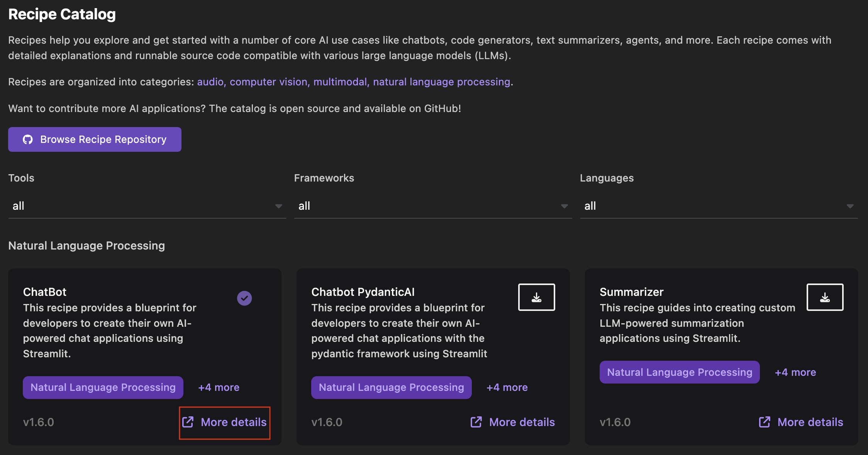
Task: Click external-link icon on Chatbot PydanticAI card
Action: click(x=476, y=422)
